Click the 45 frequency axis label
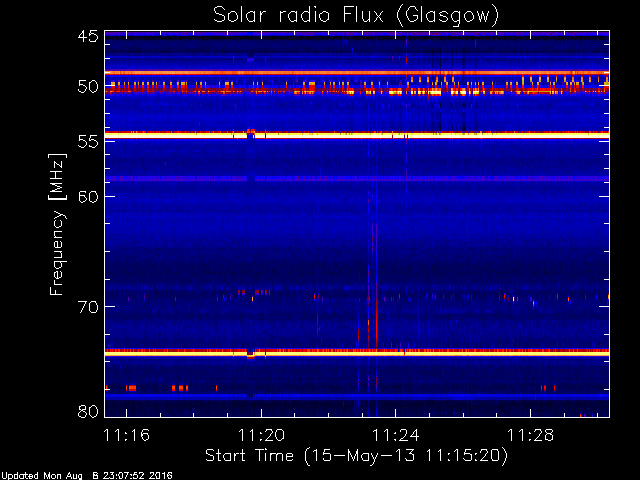Screen dimensions: 640x480 point(88,36)
